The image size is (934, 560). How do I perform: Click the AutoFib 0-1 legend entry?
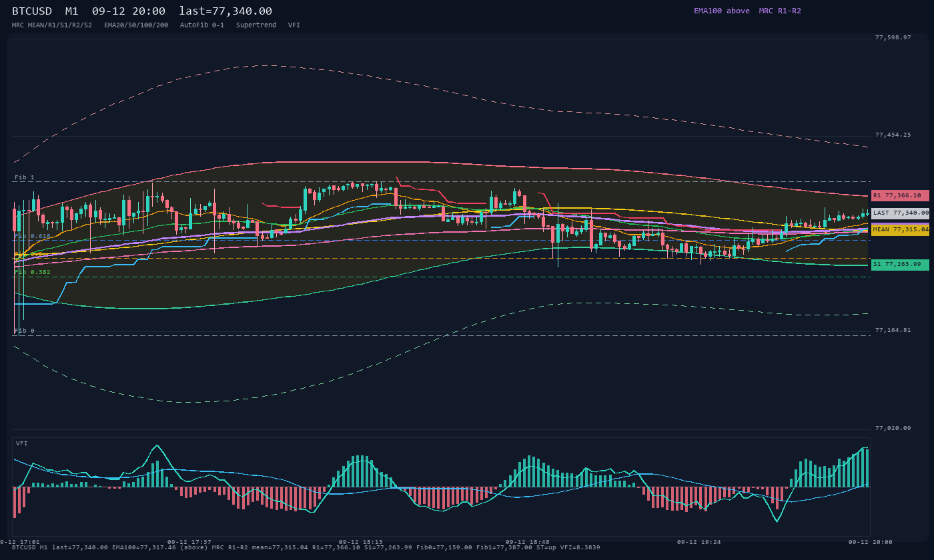click(x=202, y=25)
